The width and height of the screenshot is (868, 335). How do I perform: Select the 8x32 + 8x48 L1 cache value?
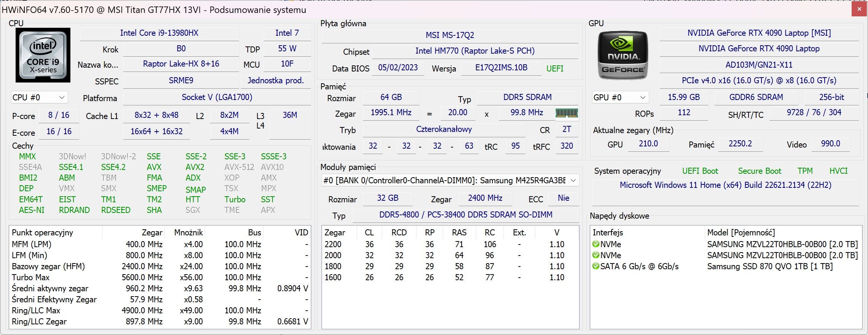click(156, 115)
